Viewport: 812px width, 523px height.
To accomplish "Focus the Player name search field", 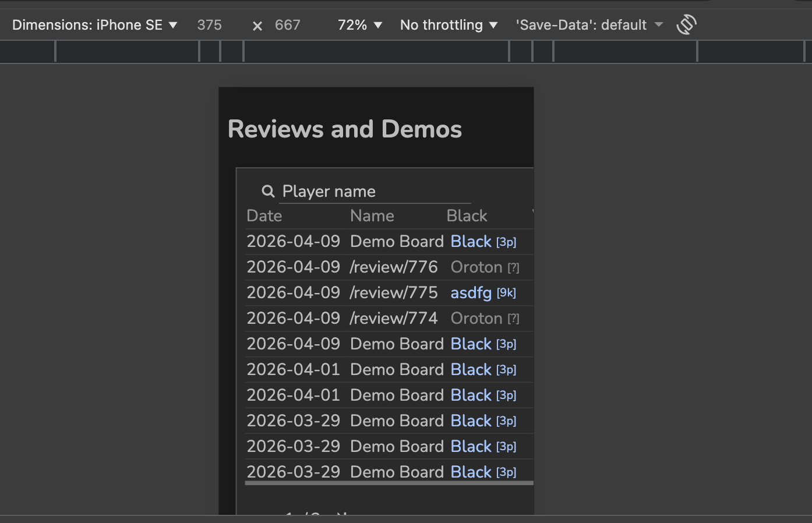I will click(375, 192).
